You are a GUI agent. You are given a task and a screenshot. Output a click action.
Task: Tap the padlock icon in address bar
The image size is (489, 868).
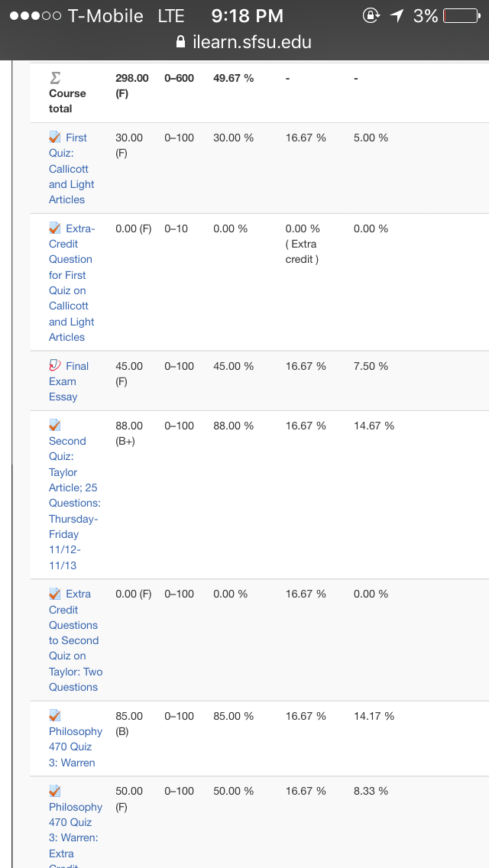coord(180,41)
